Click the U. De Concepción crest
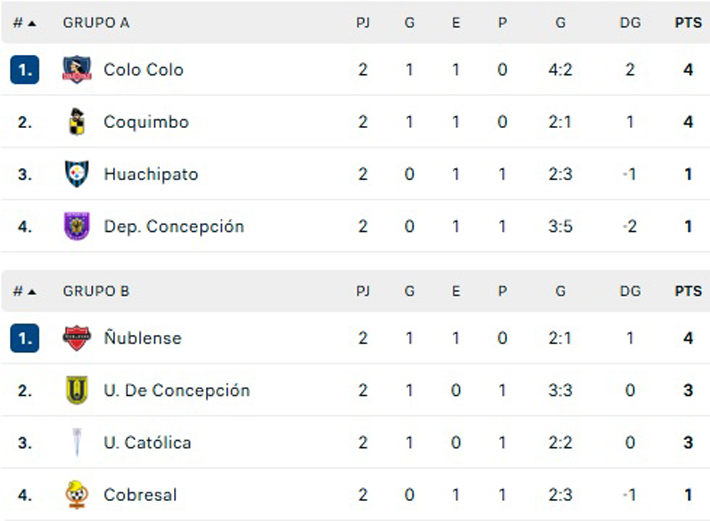 tap(77, 390)
